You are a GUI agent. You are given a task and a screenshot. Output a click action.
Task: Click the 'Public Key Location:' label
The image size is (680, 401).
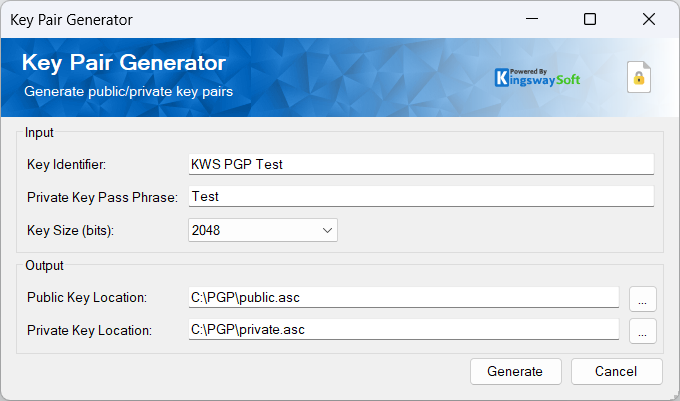click(x=87, y=298)
